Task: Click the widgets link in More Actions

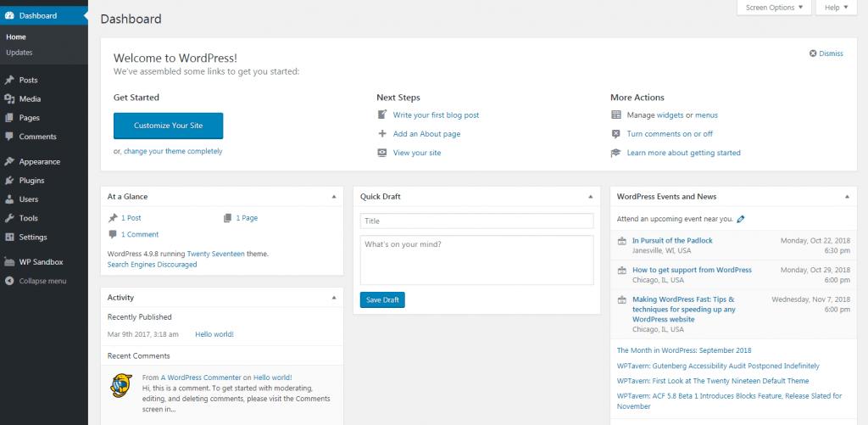Action: (670, 115)
